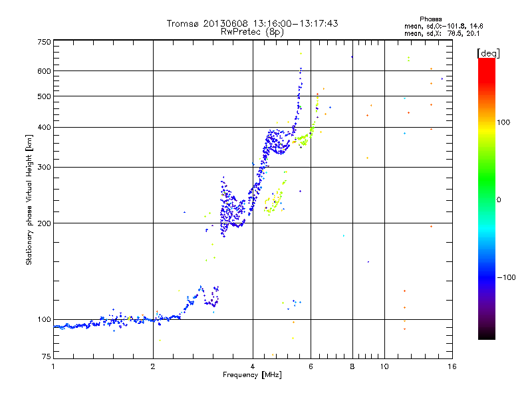Click the x-axis tick label '2'

[x=153, y=366]
